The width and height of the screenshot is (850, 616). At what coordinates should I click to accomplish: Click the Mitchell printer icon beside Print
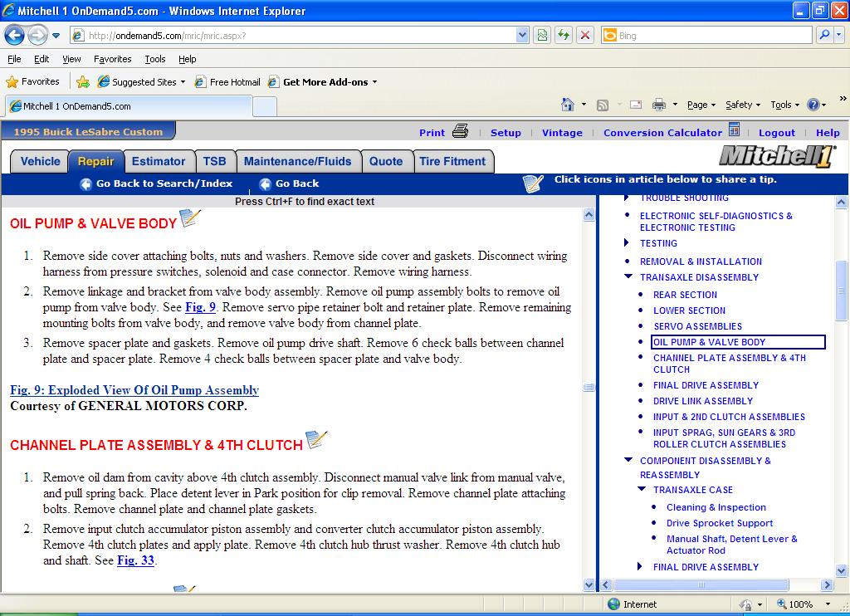(460, 131)
